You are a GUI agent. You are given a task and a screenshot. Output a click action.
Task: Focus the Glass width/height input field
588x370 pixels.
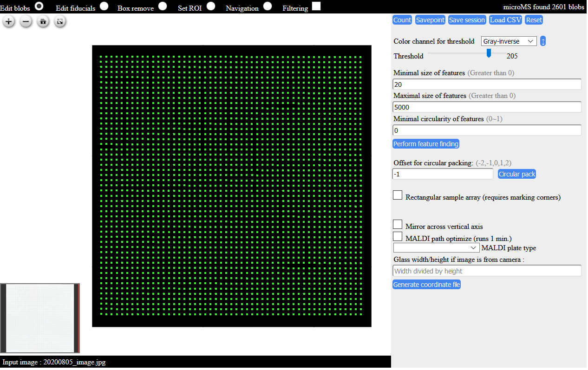click(487, 271)
